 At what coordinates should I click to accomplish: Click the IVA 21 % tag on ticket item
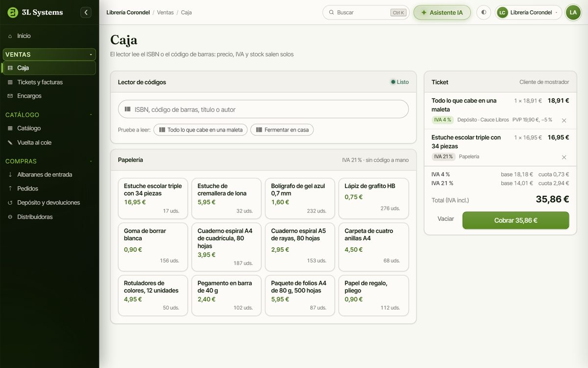coord(443,157)
